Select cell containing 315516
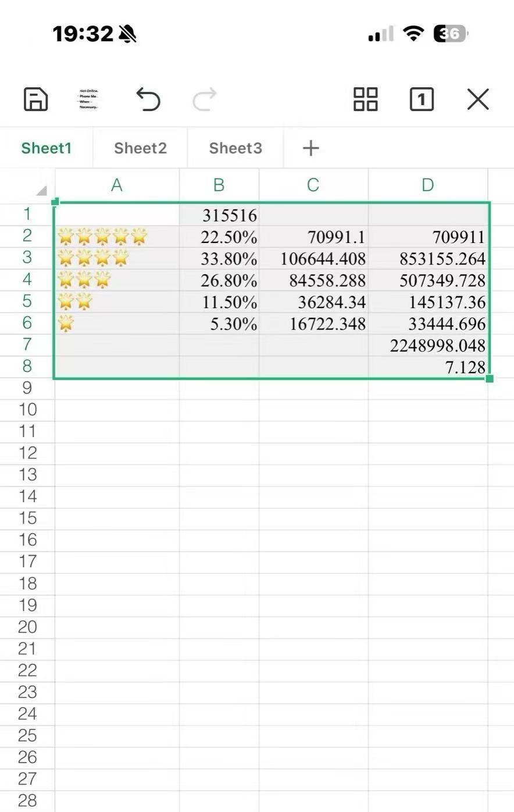Image resolution: width=514 pixels, height=812 pixels. [219, 215]
